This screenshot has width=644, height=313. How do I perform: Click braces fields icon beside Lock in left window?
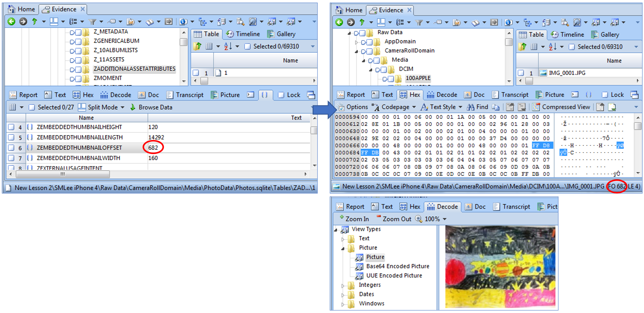(264, 95)
